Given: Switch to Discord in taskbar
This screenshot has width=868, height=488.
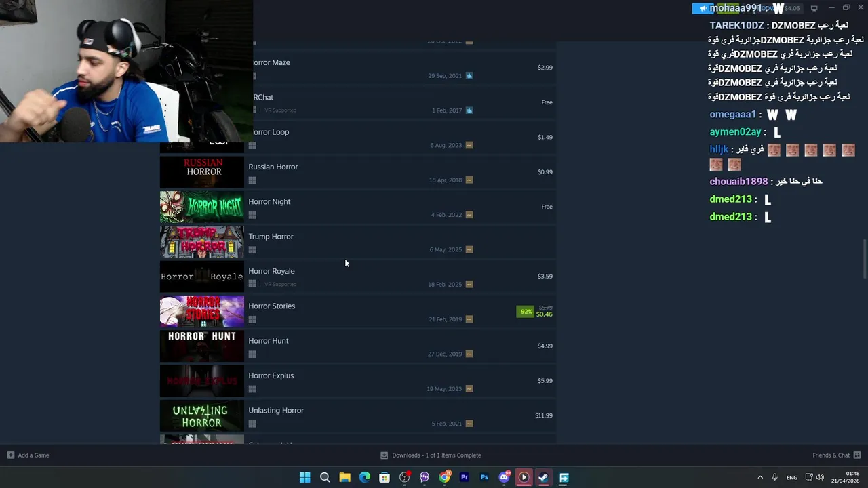Looking at the screenshot, I should click(504, 477).
